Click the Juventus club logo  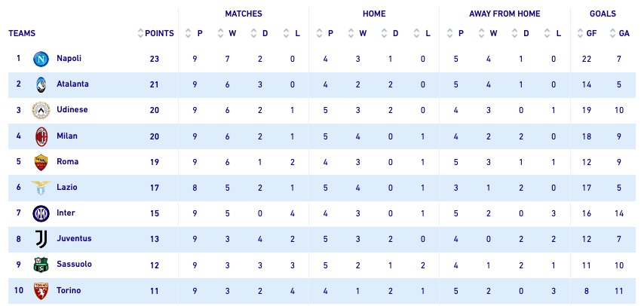click(41, 239)
